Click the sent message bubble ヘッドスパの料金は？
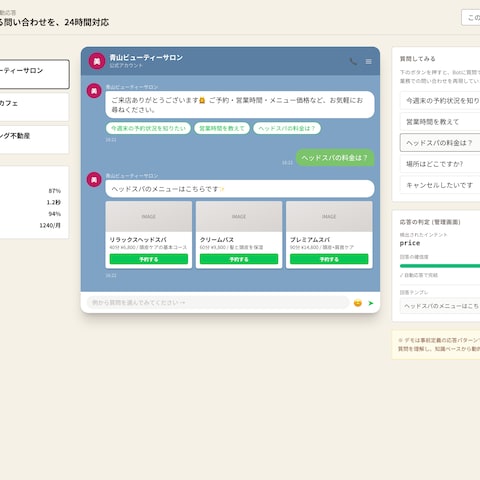Image resolution: width=480 pixels, height=480 pixels. coord(335,158)
